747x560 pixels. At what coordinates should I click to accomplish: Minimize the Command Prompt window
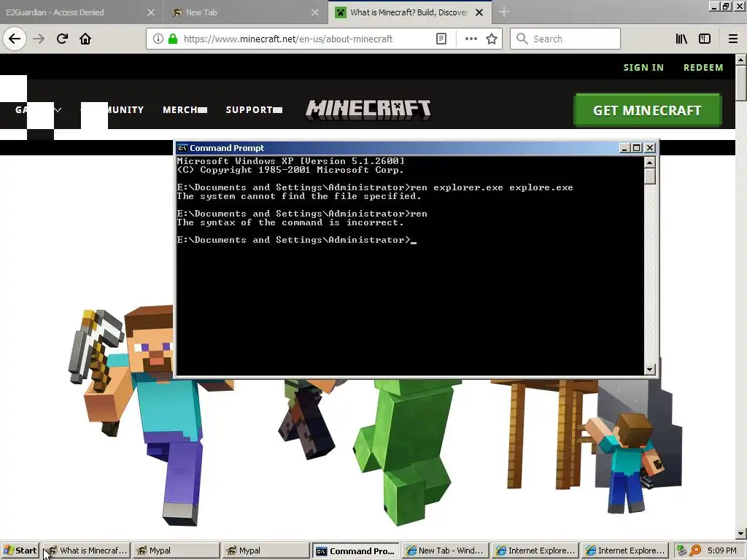(624, 148)
